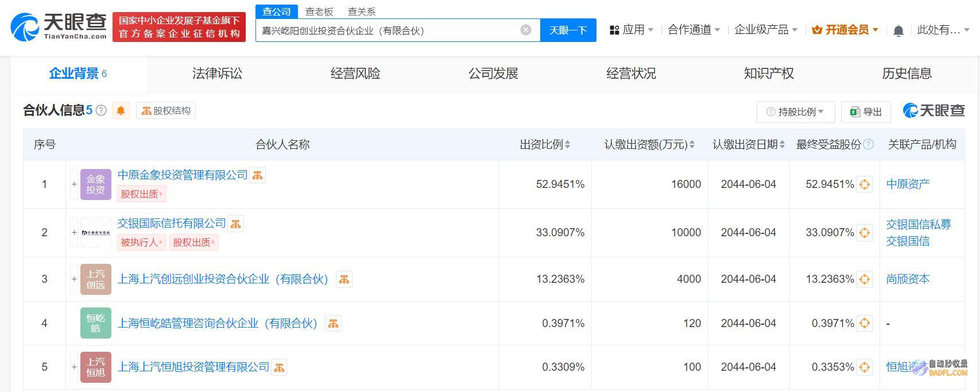
Task: Click beneficial share chart icon for 0.3971% row
Action: [x=865, y=324]
